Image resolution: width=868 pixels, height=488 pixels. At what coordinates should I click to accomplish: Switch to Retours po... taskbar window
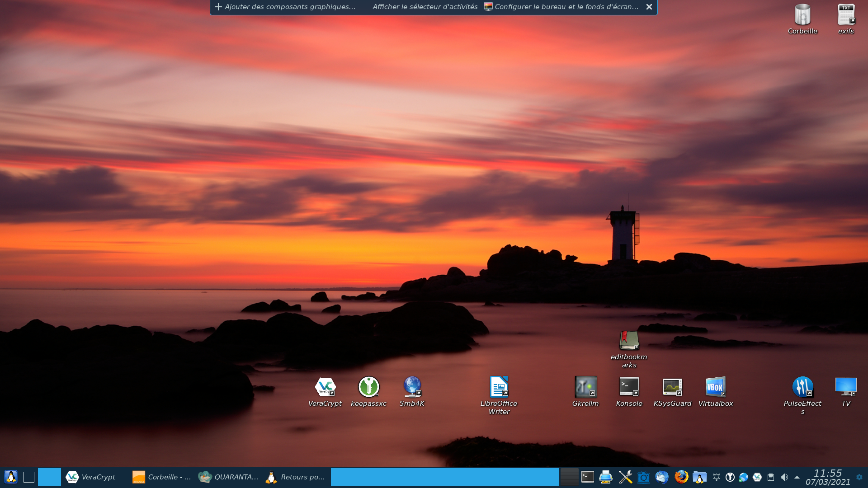[295, 477]
